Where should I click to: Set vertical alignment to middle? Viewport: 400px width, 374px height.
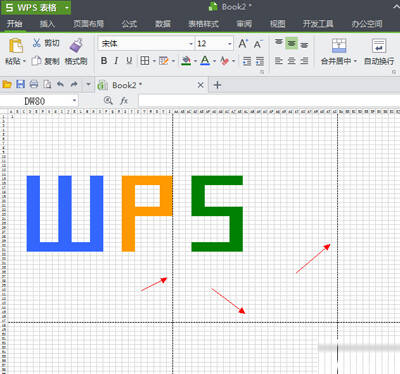[x=291, y=43]
